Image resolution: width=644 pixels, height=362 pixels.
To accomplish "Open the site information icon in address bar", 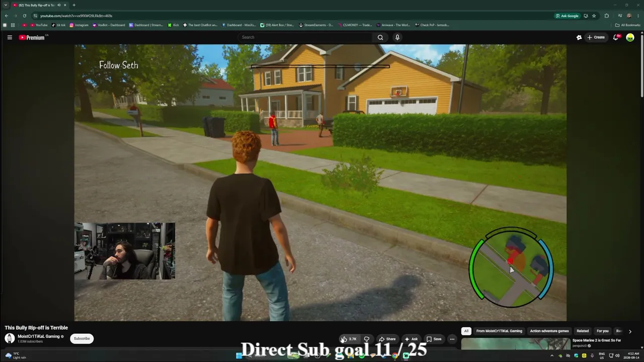I will point(35,16).
